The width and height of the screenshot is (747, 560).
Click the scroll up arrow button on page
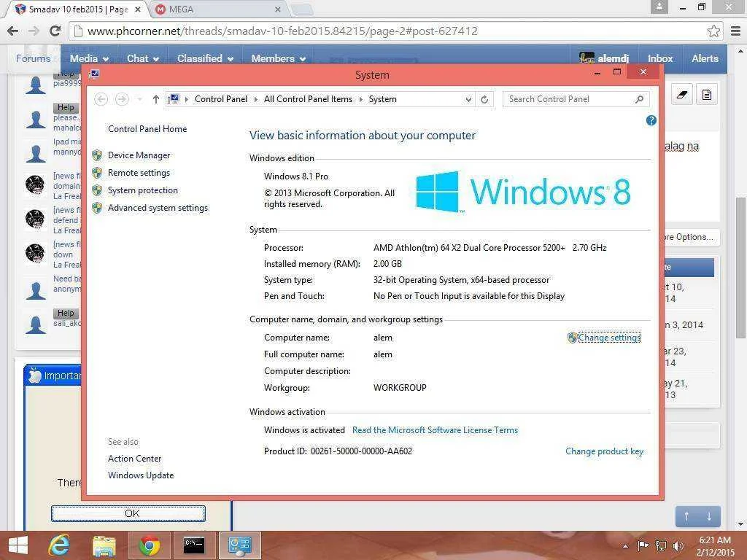(x=686, y=516)
